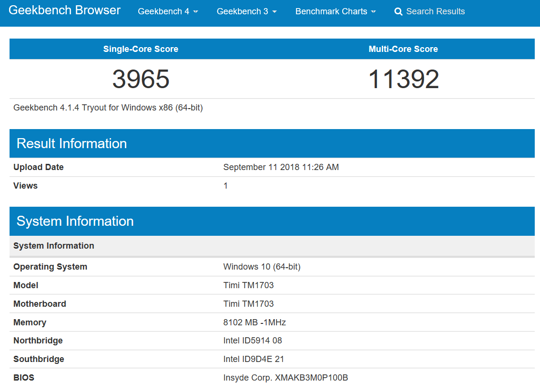Viewport: 540px width, 392px height.
Task: Go to Geekbench Browser home link
Action: (65, 10)
